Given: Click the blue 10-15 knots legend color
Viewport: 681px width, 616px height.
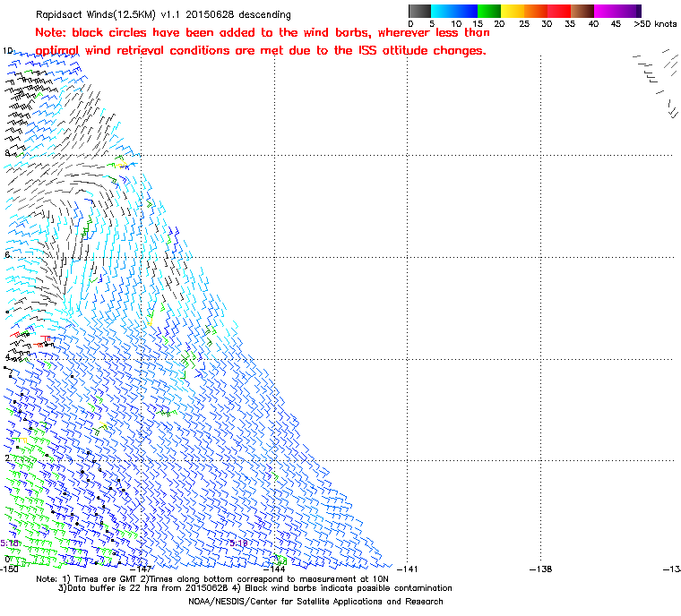Looking at the screenshot, I should click(466, 11).
